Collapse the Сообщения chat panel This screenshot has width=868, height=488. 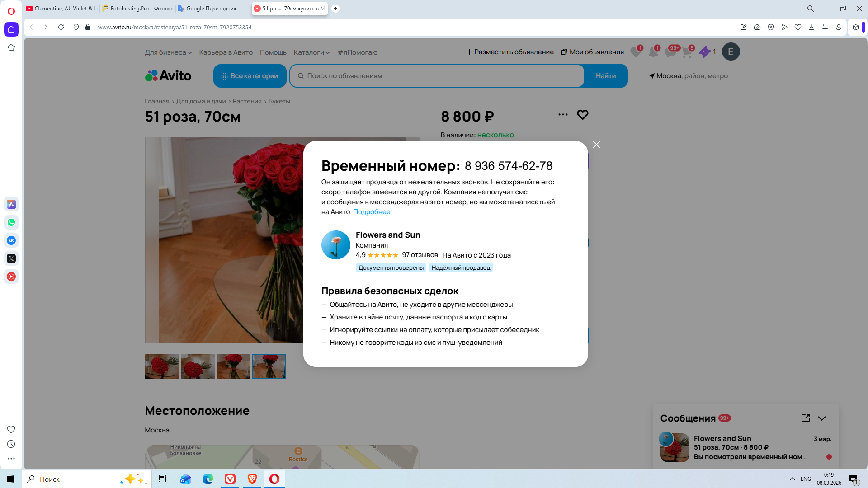822,418
